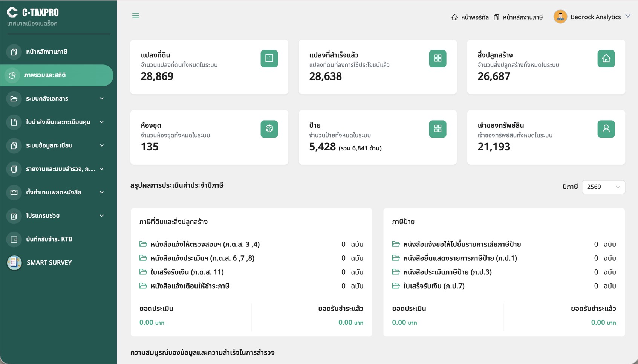Click the cube icon on condo card
This screenshot has width=638, height=364.
click(x=269, y=129)
